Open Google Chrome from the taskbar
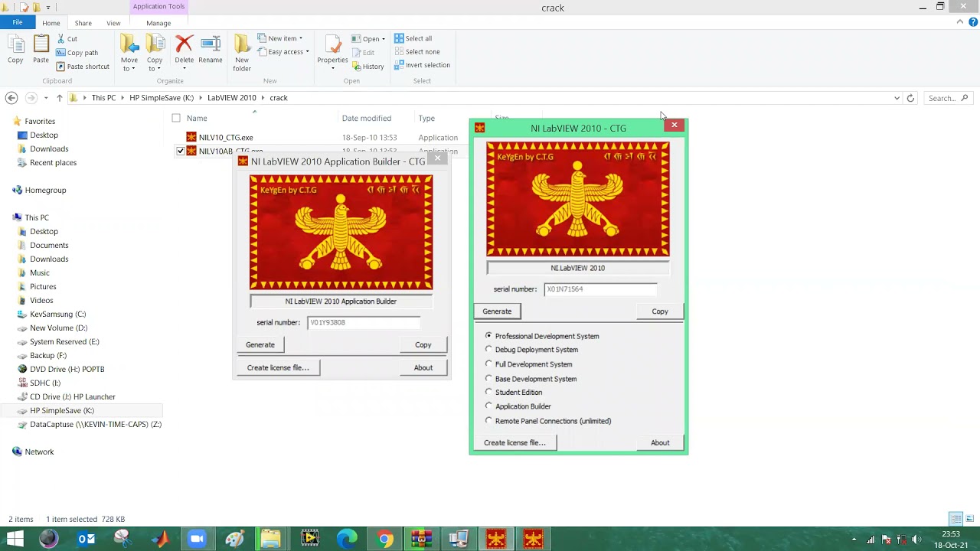This screenshot has width=980, height=551. tap(384, 539)
